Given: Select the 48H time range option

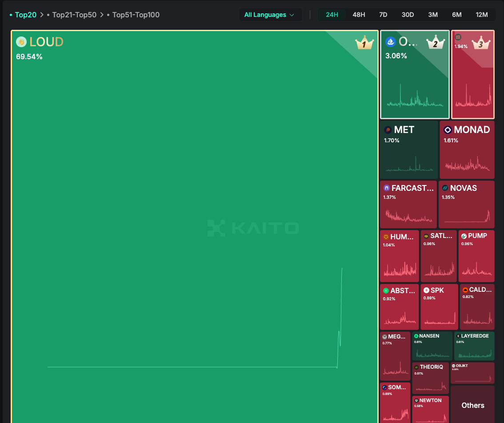Looking at the screenshot, I should pyautogui.click(x=359, y=15).
